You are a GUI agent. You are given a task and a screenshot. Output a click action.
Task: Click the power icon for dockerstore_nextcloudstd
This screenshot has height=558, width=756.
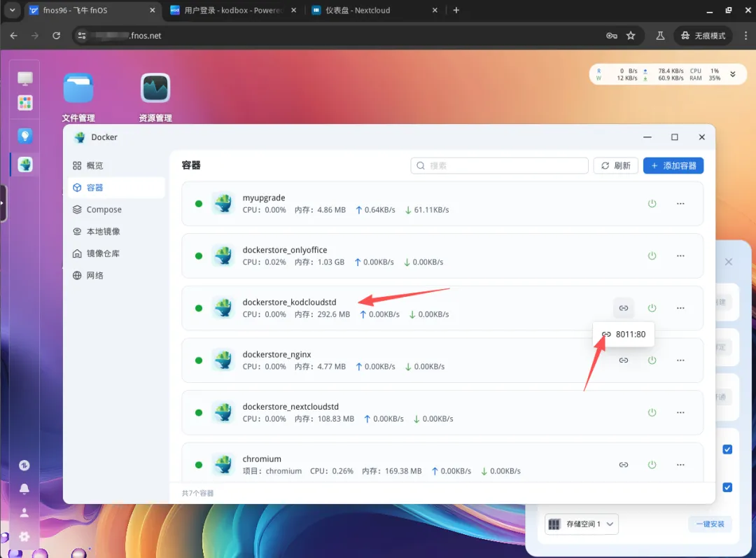click(652, 412)
